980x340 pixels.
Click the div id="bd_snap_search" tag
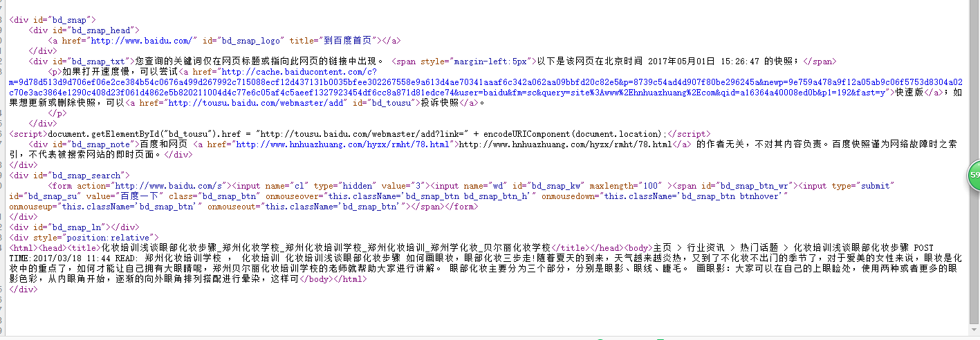tap(69, 176)
